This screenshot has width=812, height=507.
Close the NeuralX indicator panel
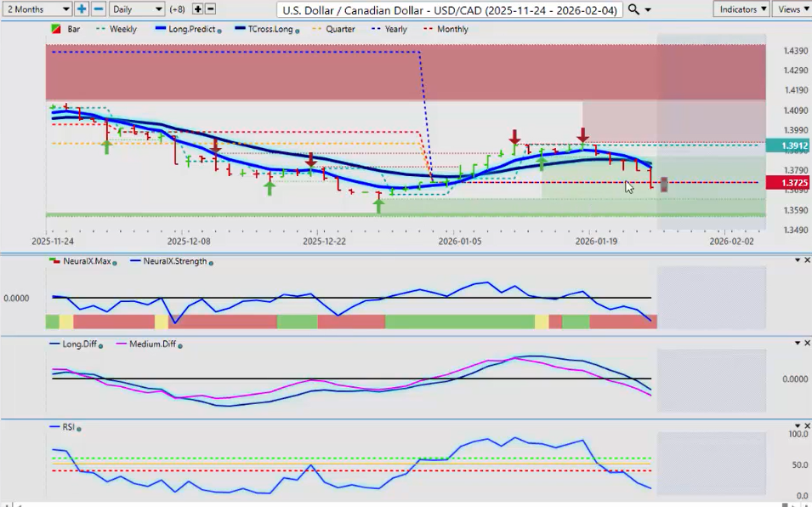807,260
